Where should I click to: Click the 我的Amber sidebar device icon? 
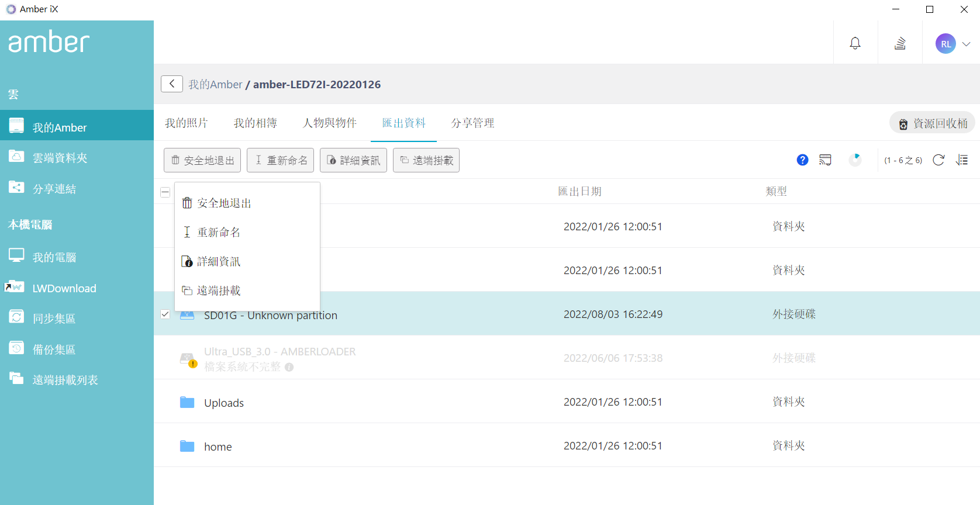[x=16, y=125]
